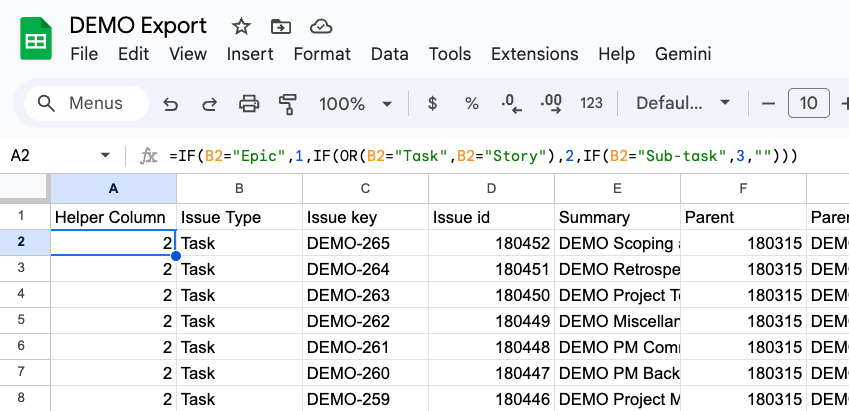Image resolution: width=849 pixels, height=411 pixels.
Task: Select the DEMO PM Back summary cell
Action: pyautogui.click(x=617, y=373)
